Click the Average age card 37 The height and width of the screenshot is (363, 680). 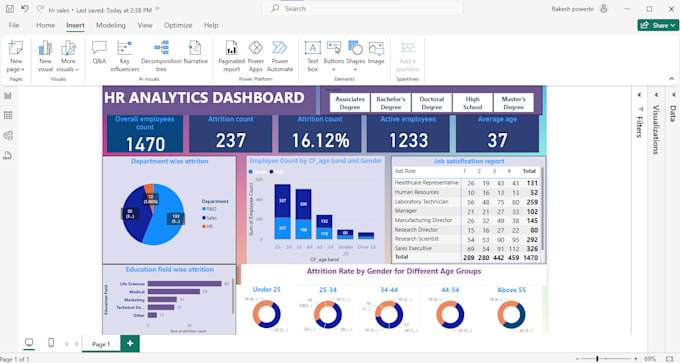coord(497,134)
